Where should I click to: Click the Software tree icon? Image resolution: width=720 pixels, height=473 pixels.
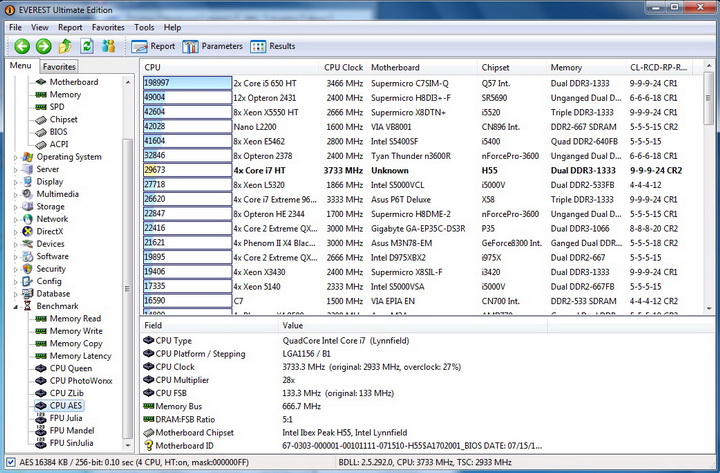coord(28,256)
